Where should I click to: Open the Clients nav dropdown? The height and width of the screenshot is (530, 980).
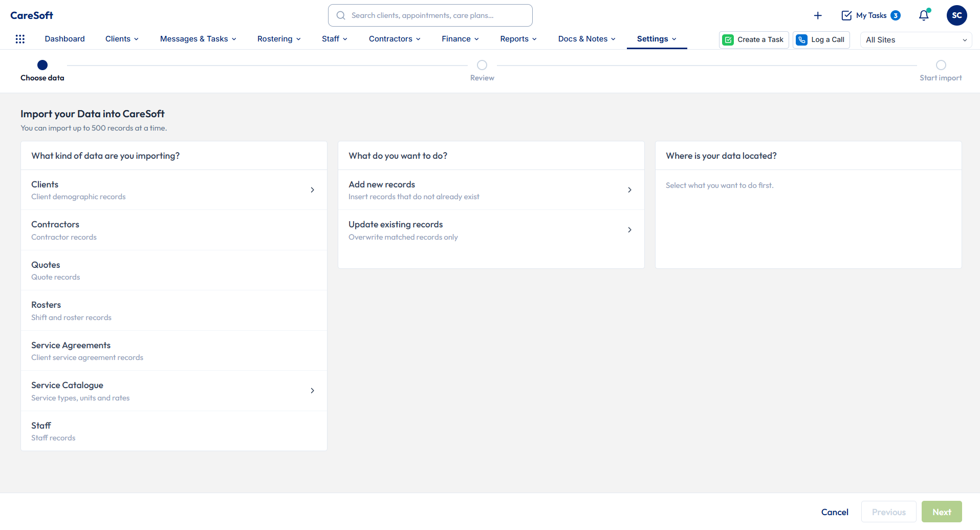(x=122, y=39)
